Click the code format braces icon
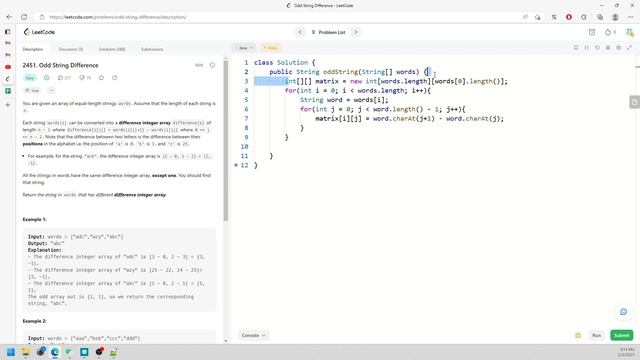Screen dimensions: 640x360 587,48
